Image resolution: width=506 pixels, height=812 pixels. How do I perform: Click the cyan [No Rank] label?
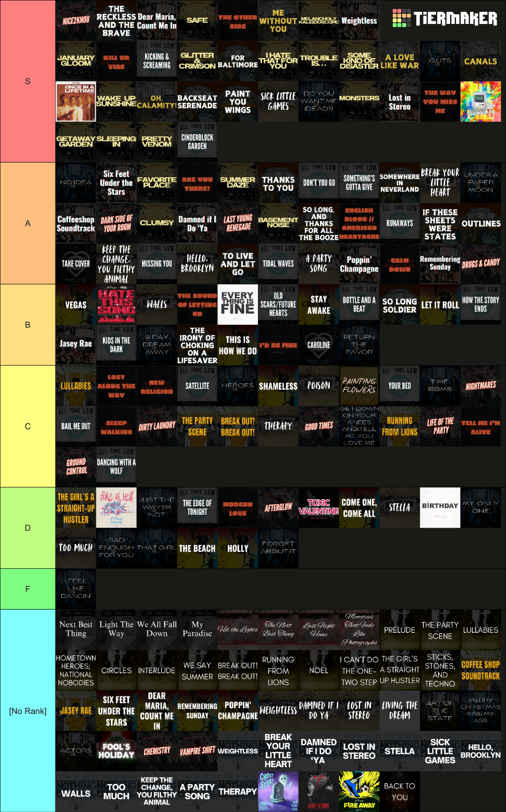coord(28,711)
